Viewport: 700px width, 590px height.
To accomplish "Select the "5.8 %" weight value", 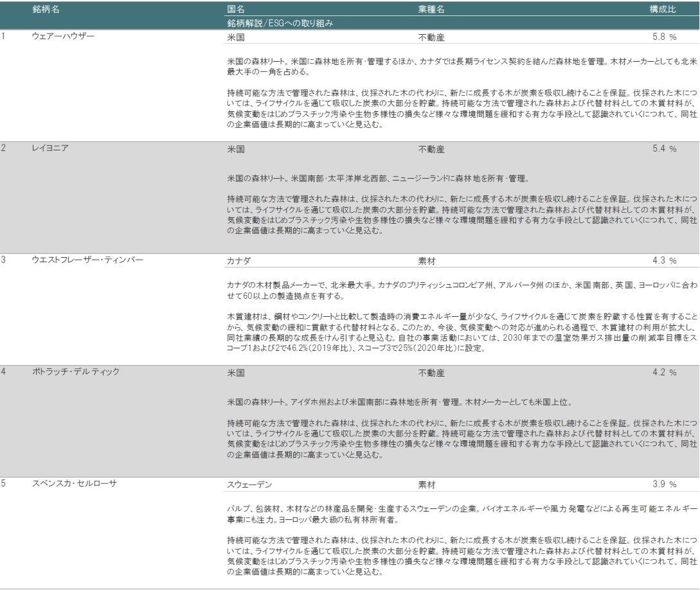I will tap(664, 37).
